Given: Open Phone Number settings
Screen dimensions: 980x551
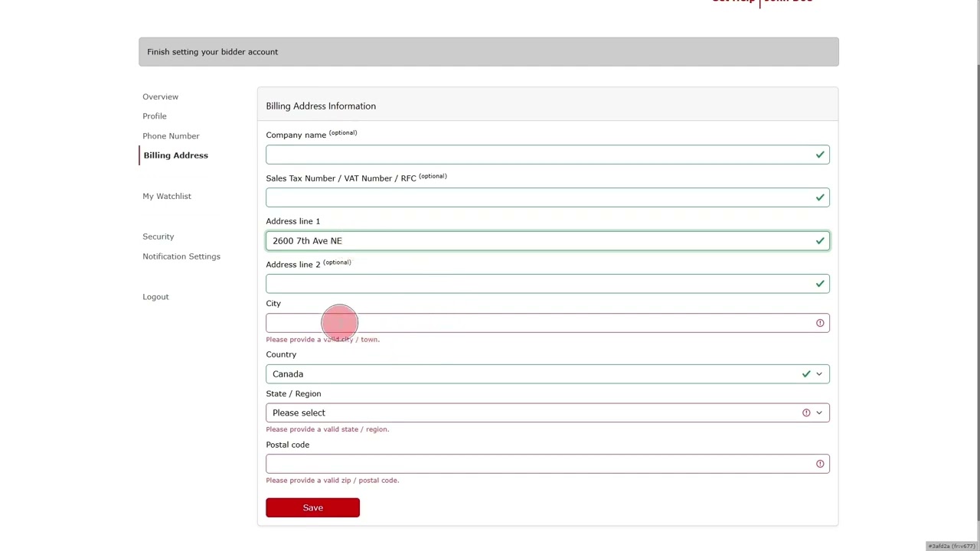Looking at the screenshot, I should click(171, 136).
